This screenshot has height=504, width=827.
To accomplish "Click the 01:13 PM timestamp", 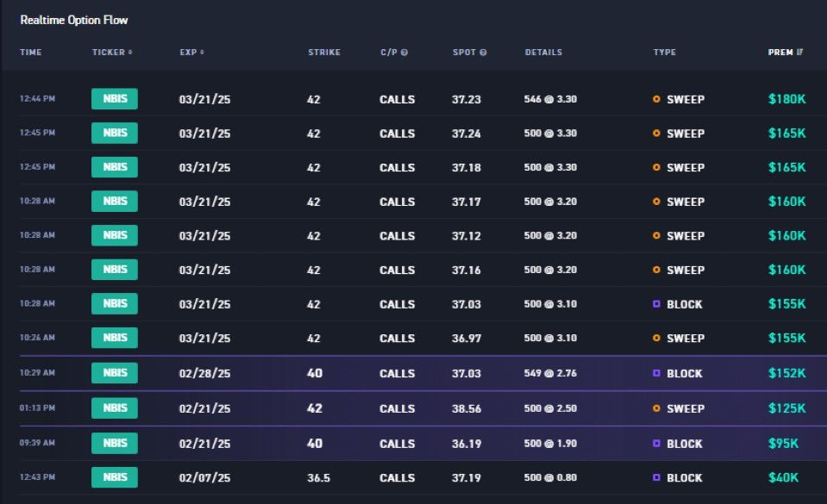I will [37, 408].
